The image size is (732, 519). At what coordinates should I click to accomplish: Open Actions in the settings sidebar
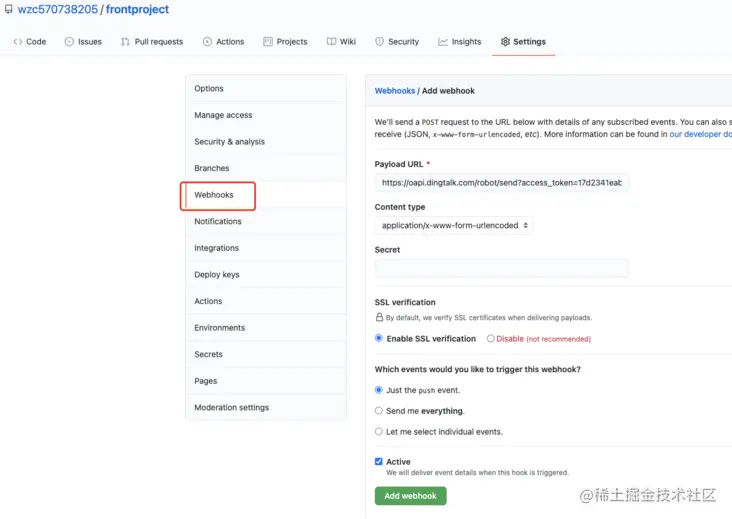click(x=266, y=301)
